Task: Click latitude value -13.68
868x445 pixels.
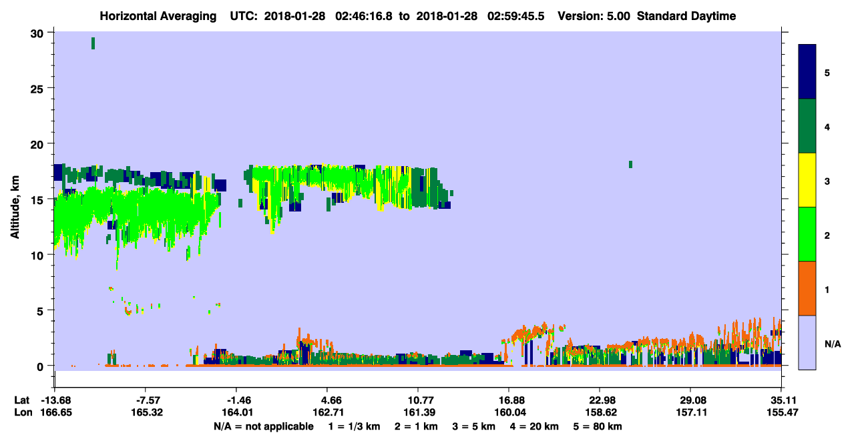Action: [55, 400]
